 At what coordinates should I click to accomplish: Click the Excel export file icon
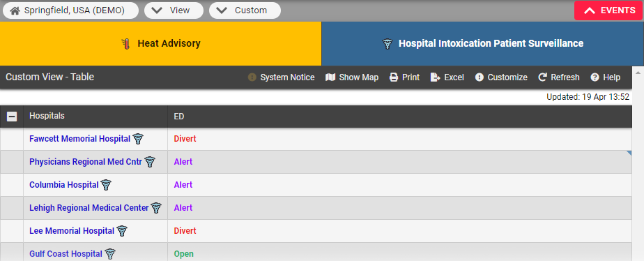tap(436, 77)
